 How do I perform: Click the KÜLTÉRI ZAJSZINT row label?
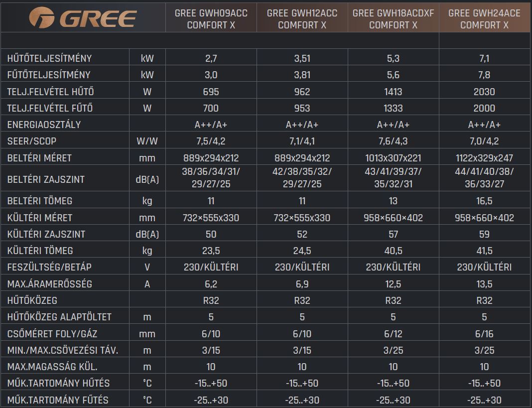[46, 234]
